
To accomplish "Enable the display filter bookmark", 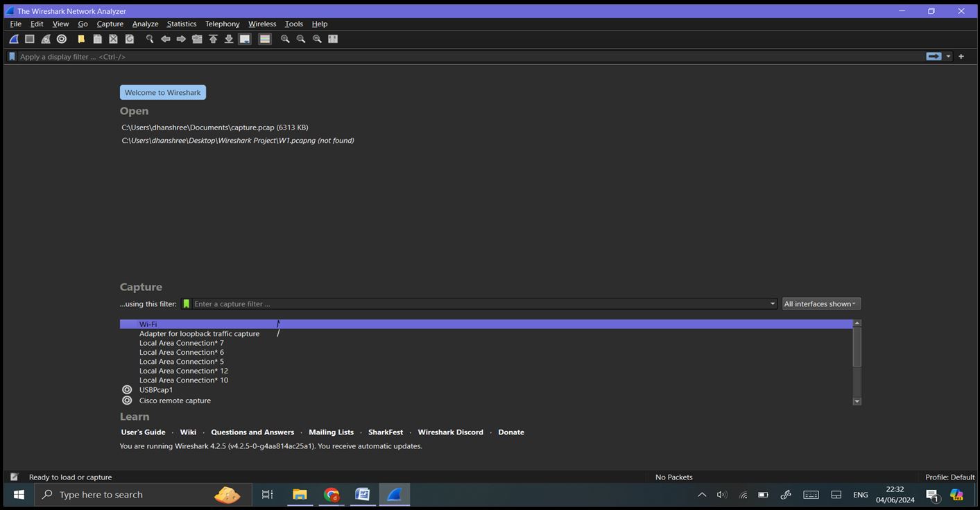I will (x=11, y=56).
